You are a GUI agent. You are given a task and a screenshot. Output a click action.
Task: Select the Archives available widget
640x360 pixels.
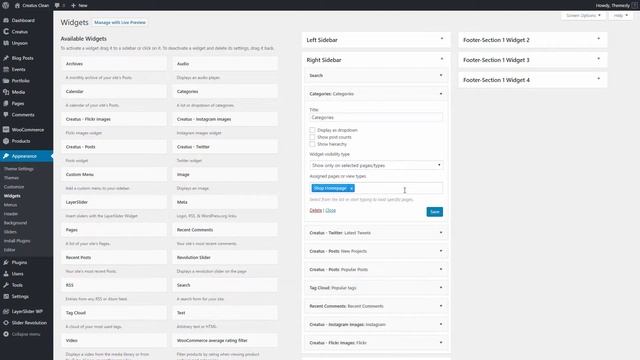[x=114, y=64]
